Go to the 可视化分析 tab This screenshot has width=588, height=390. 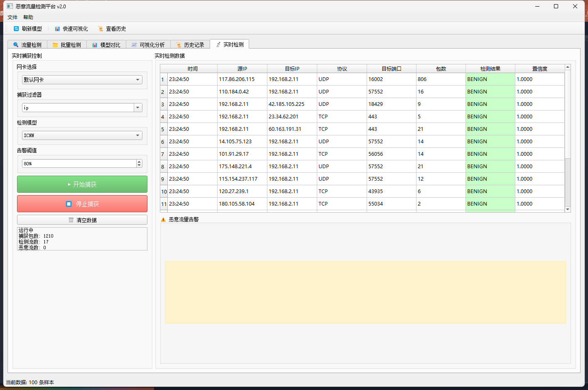tap(148, 45)
